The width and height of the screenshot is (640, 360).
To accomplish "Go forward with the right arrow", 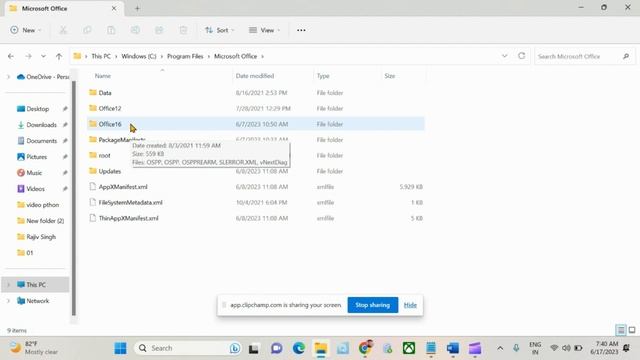I will click(x=28, y=56).
